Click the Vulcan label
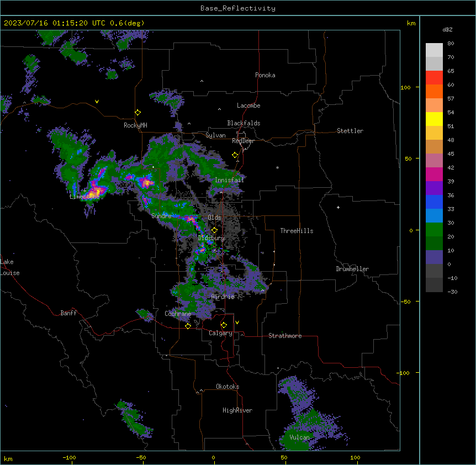The image size is (476, 465). coord(300,437)
